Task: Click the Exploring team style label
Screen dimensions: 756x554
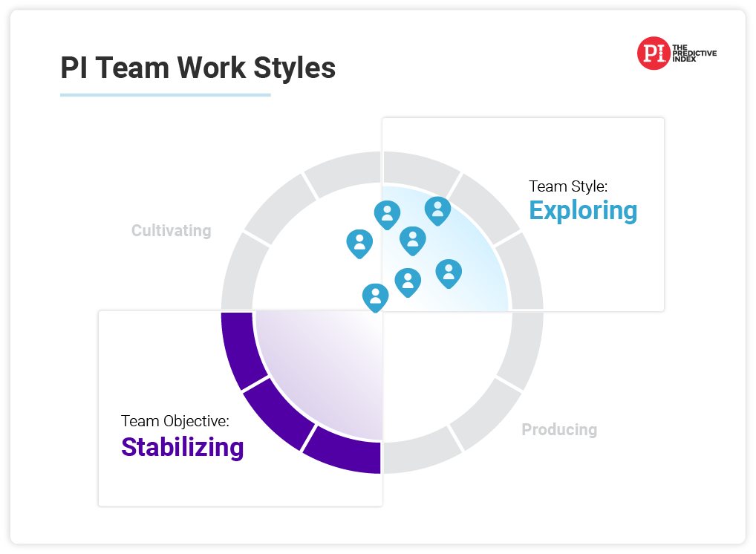Action: [583, 211]
